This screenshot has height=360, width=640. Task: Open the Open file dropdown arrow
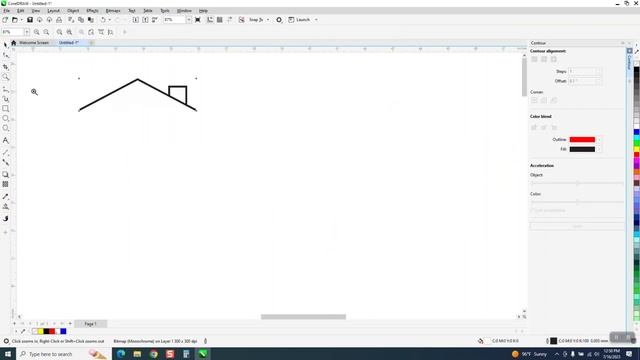(21, 20)
